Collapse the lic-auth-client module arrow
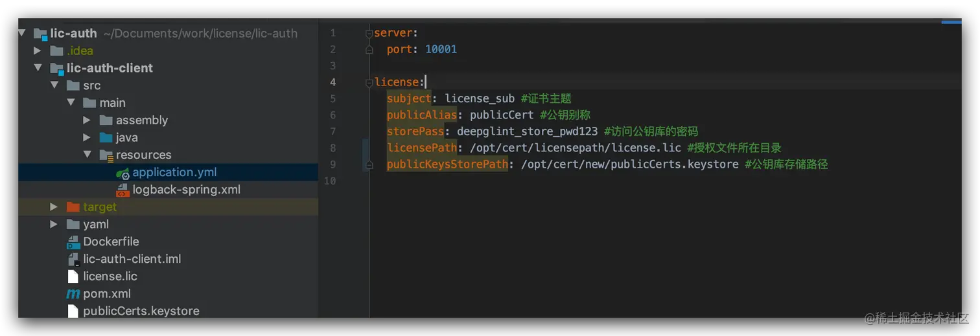 coord(38,68)
